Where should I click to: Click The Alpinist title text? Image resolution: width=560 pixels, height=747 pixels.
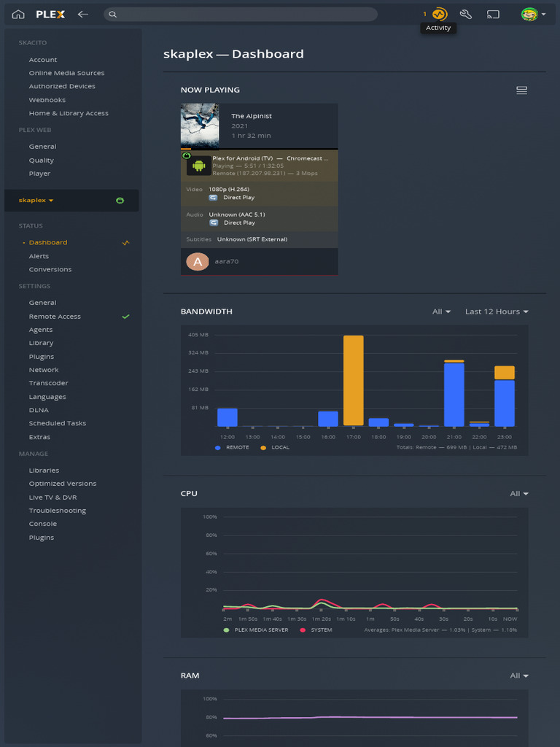coord(252,116)
